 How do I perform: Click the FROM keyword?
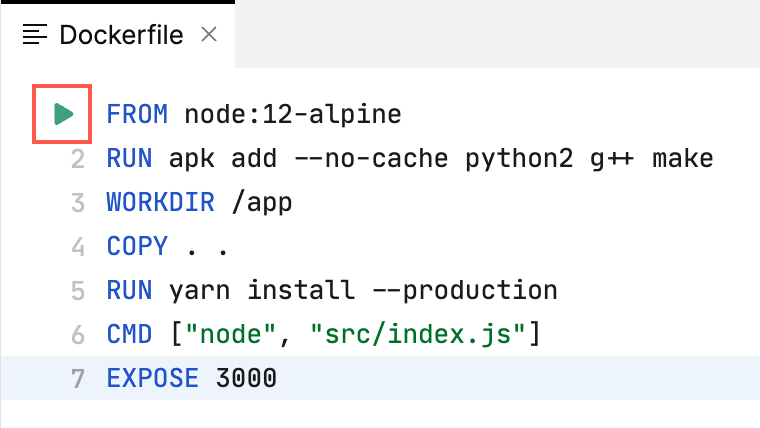[x=137, y=114]
